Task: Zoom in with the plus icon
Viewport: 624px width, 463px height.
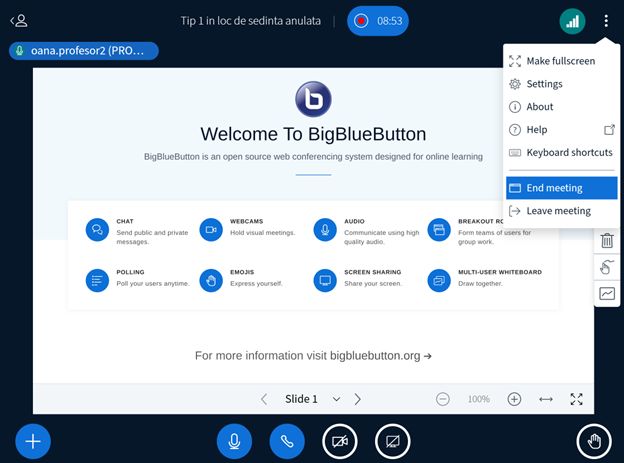Action: pos(514,399)
